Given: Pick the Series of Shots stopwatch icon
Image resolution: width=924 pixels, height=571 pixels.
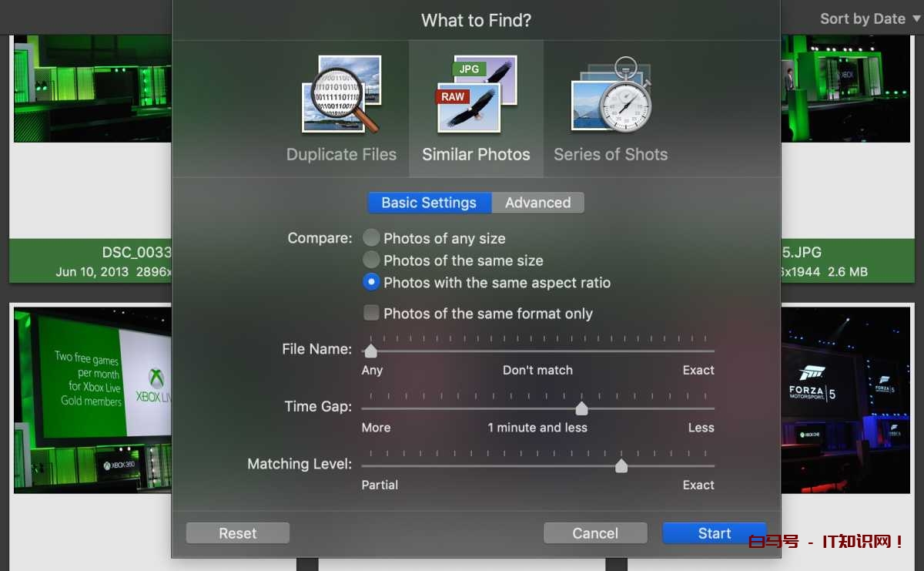Looking at the screenshot, I should 611,95.
